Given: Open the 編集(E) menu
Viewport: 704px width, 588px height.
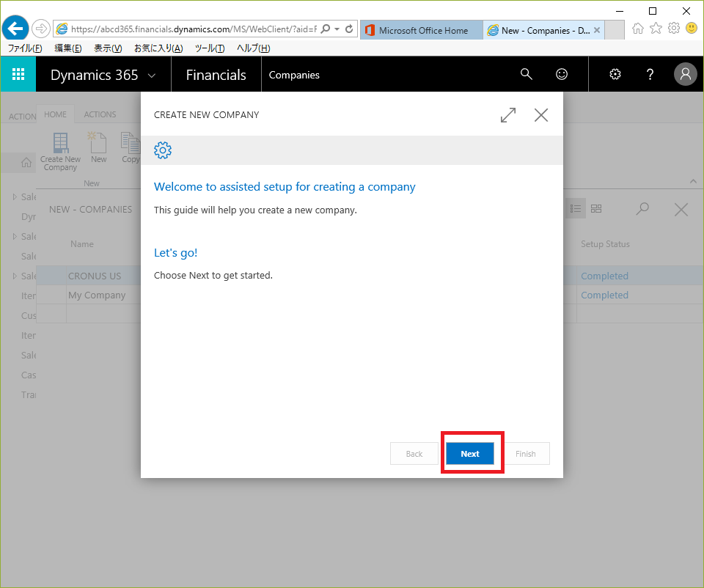Looking at the screenshot, I should (x=67, y=48).
